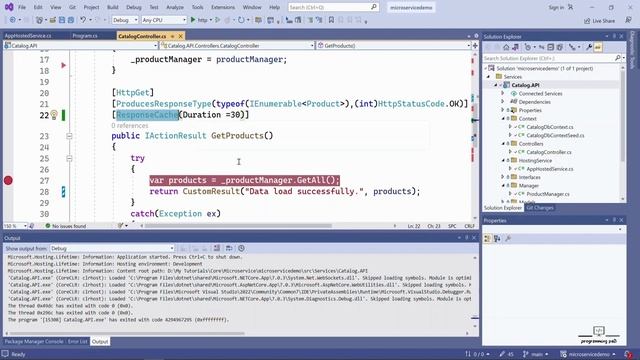This screenshot has width=640, height=360.
Task: Click the red breakpoint dot on line 27
Action: coord(8,180)
